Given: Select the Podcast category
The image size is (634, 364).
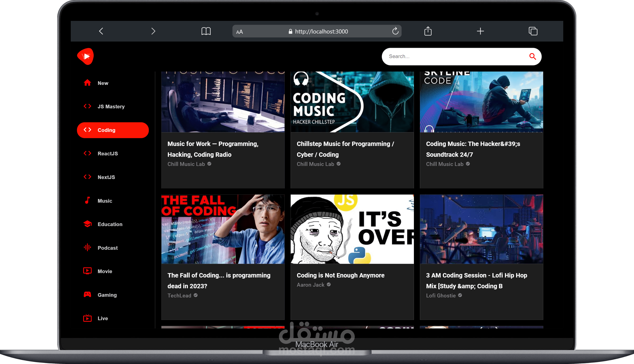Looking at the screenshot, I should click(107, 248).
